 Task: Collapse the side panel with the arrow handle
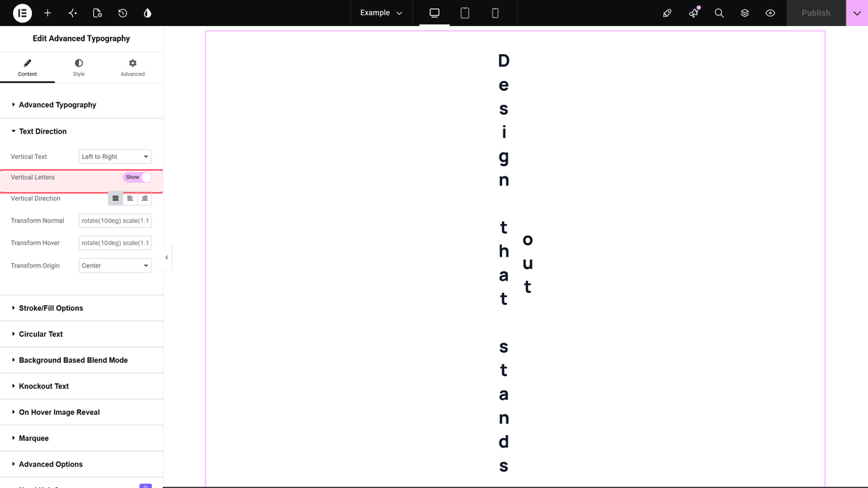coord(167,257)
